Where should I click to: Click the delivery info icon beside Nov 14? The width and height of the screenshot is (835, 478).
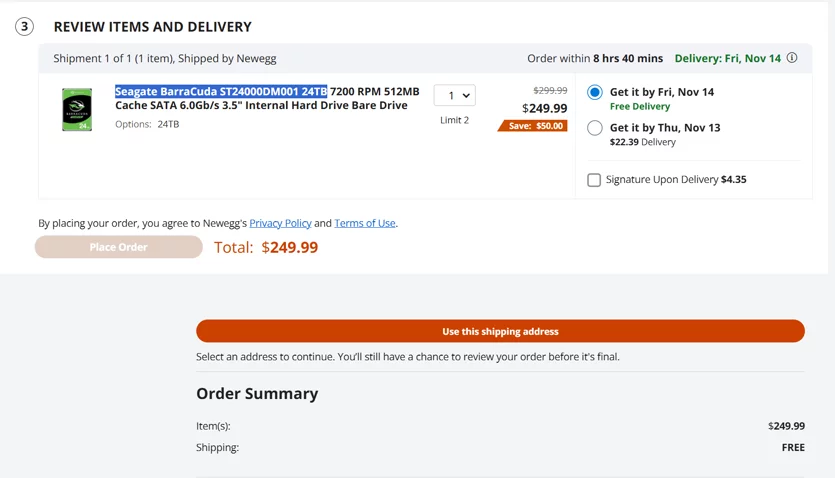point(792,57)
